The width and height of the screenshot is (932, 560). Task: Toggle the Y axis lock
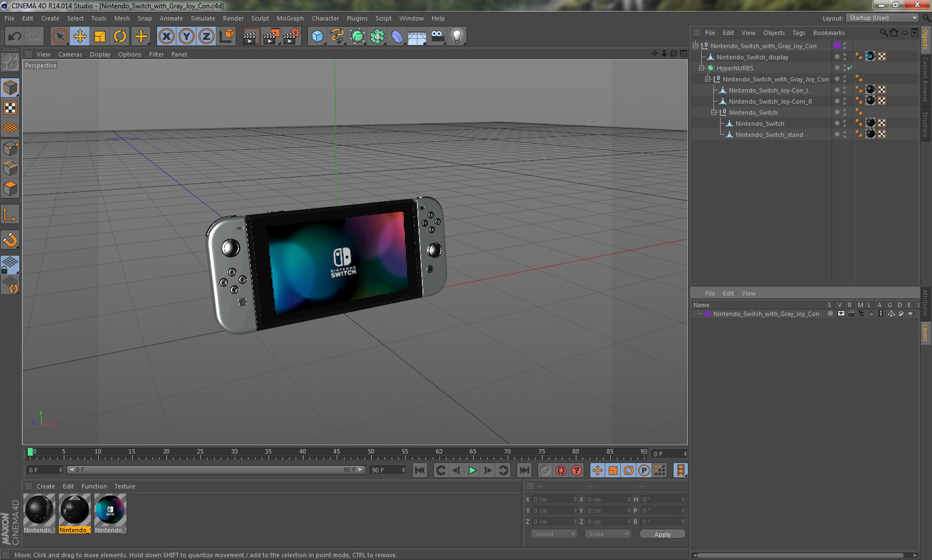(186, 37)
